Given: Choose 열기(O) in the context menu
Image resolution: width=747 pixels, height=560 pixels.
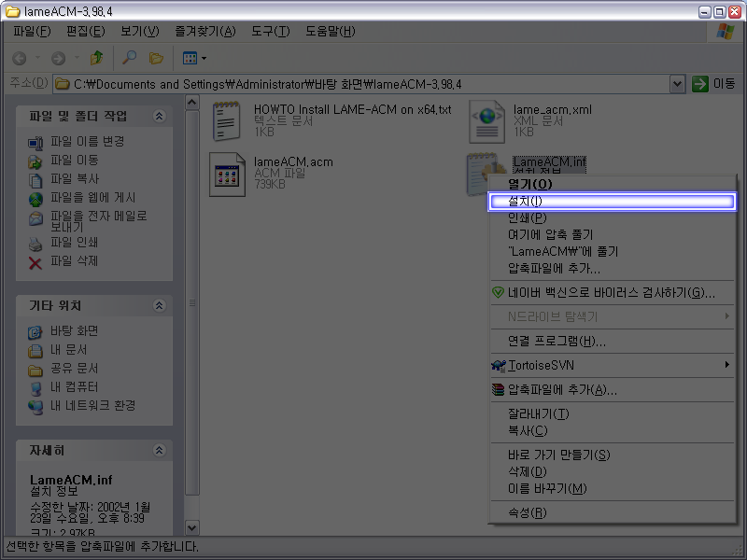Looking at the screenshot, I should 613,184.
